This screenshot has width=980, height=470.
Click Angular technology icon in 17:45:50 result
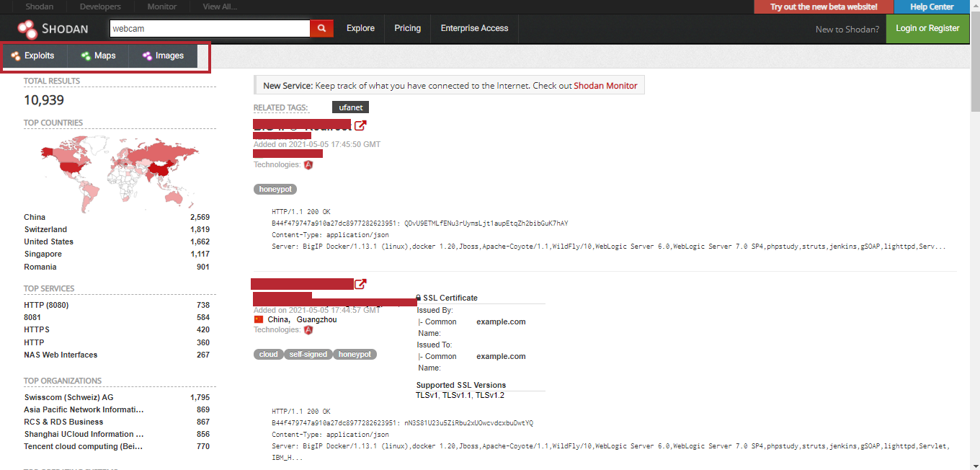pos(308,165)
